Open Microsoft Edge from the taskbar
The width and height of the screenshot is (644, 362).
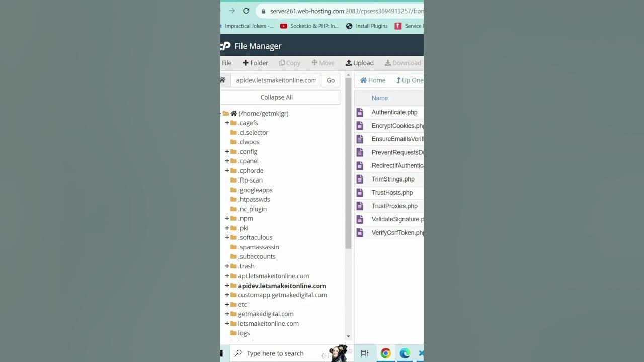(405, 353)
